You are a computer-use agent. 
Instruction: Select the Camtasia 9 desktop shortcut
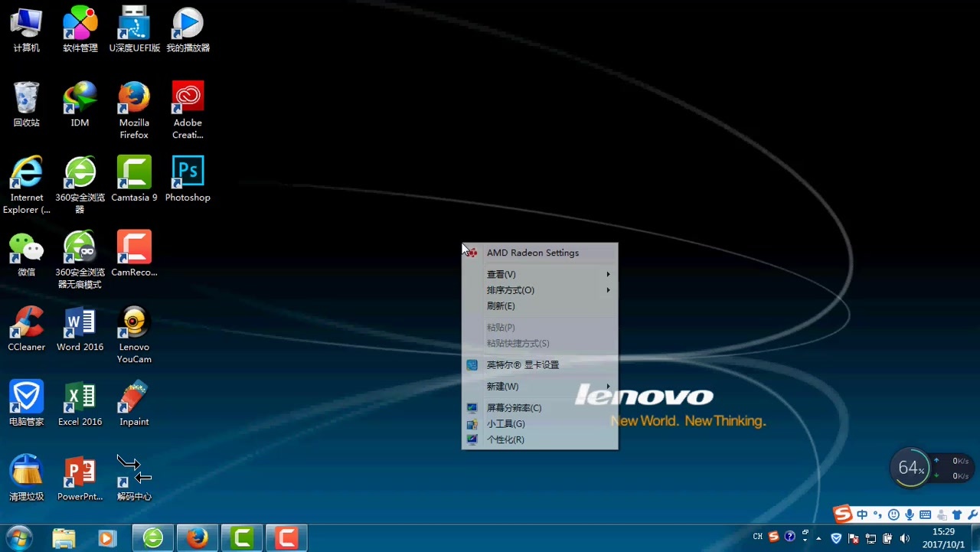[134, 180]
